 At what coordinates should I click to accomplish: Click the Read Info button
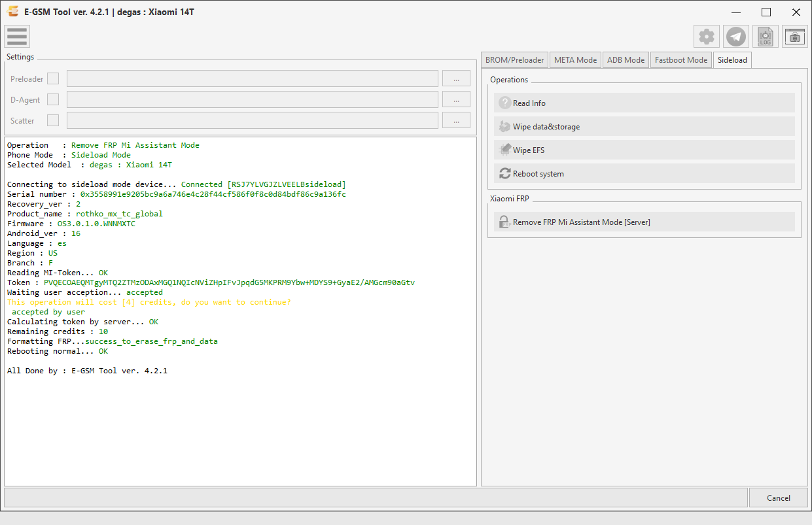point(644,103)
